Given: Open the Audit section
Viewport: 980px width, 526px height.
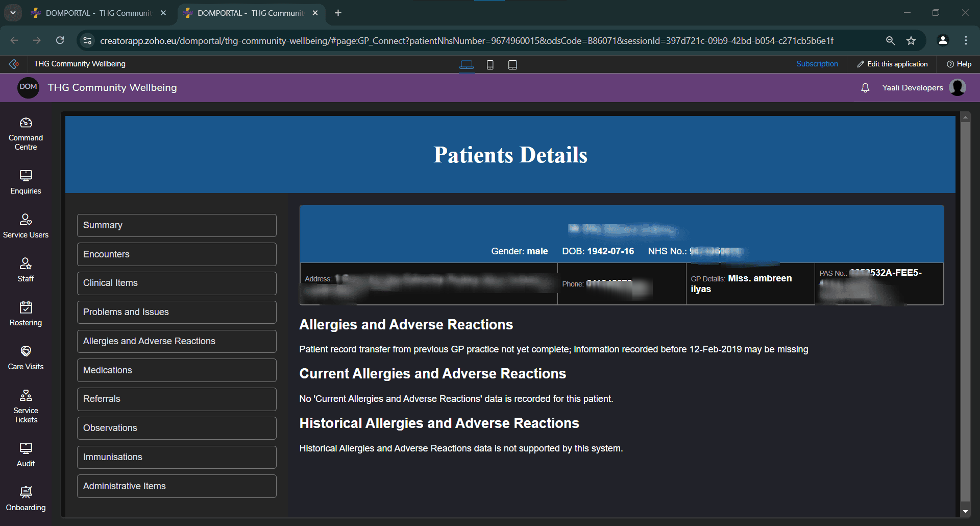Looking at the screenshot, I should click(26, 453).
